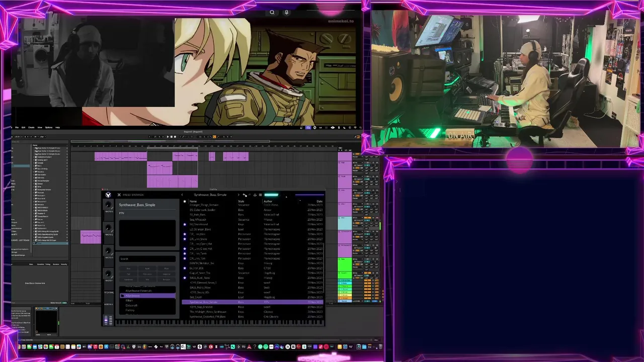Click the play button in Ableton's transport
Screen dimensions: 644x362
pos(168,137)
